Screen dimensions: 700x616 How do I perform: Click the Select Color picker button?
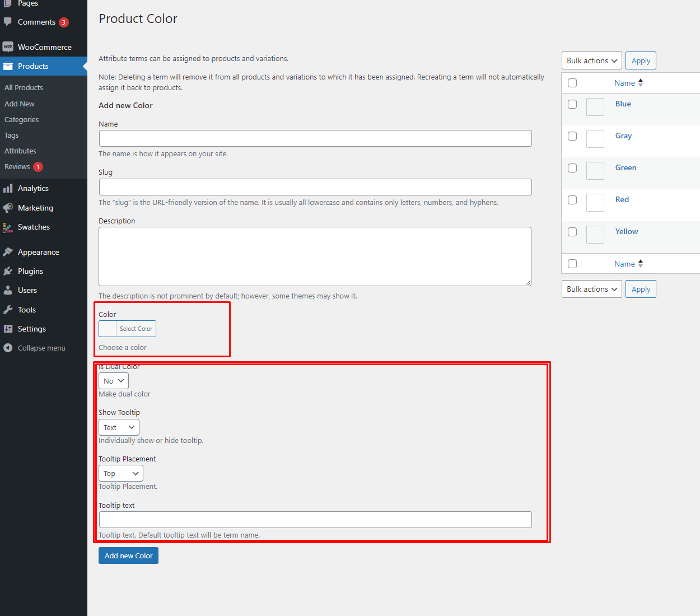point(127,329)
